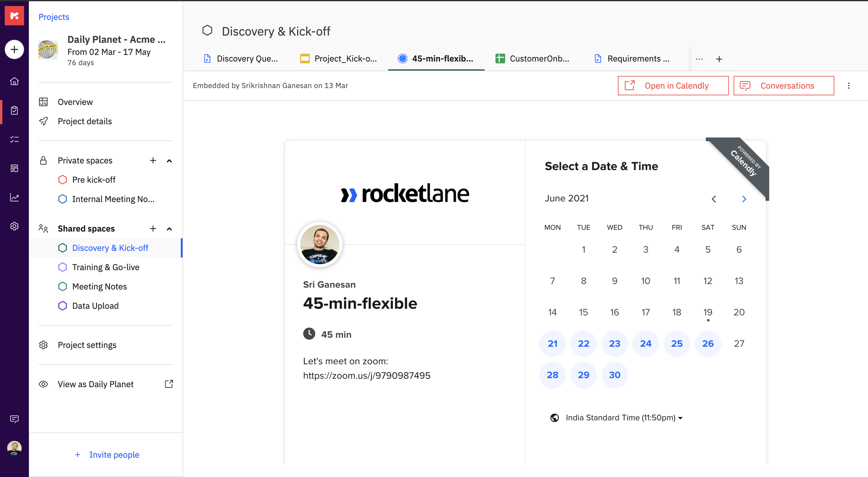Click the home icon in left rail
Screen dimensions: 868x477
(14, 81)
